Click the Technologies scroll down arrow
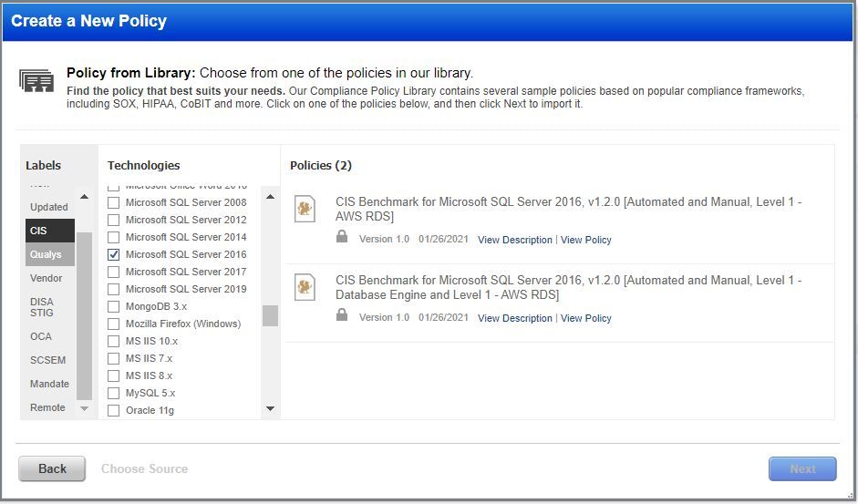Image resolution: width=858 pixels, height=504 pixels. click(x=270, y=408)
